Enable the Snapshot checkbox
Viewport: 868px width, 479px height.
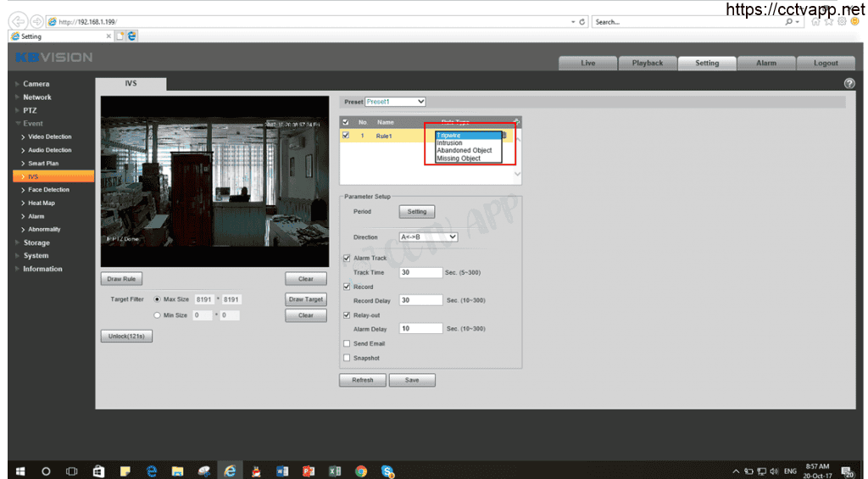click(347, 358)
